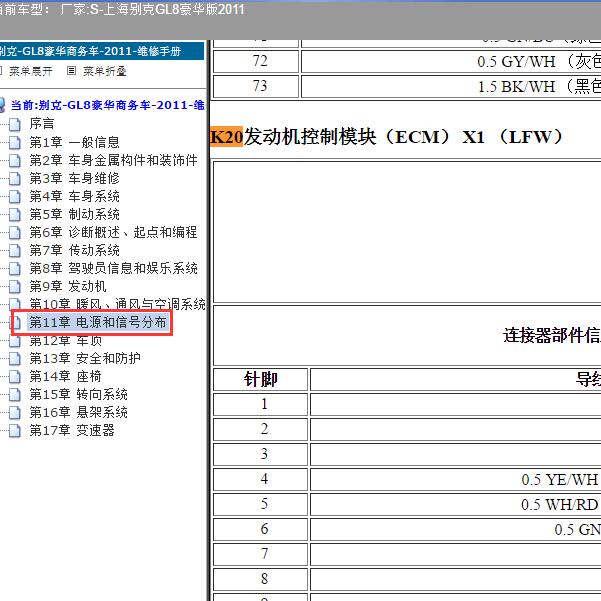
Task: Click the 菜单折叠 collapse-menu button
Action: pos(105,71)
